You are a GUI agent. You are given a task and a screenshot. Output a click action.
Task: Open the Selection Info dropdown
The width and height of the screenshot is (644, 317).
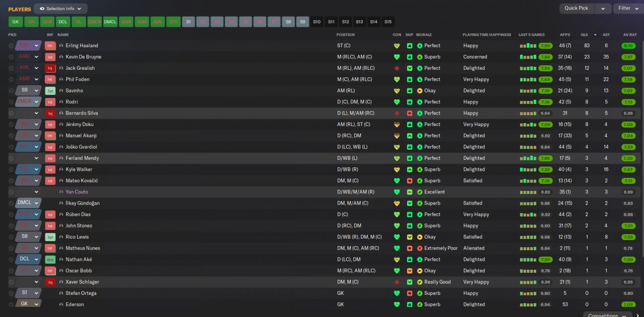point(60,9)
